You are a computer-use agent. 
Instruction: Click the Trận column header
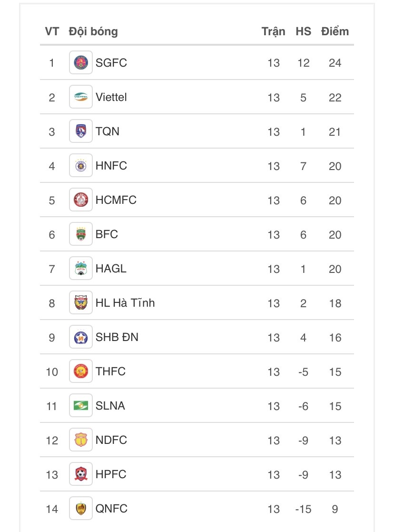pos(273,31)
